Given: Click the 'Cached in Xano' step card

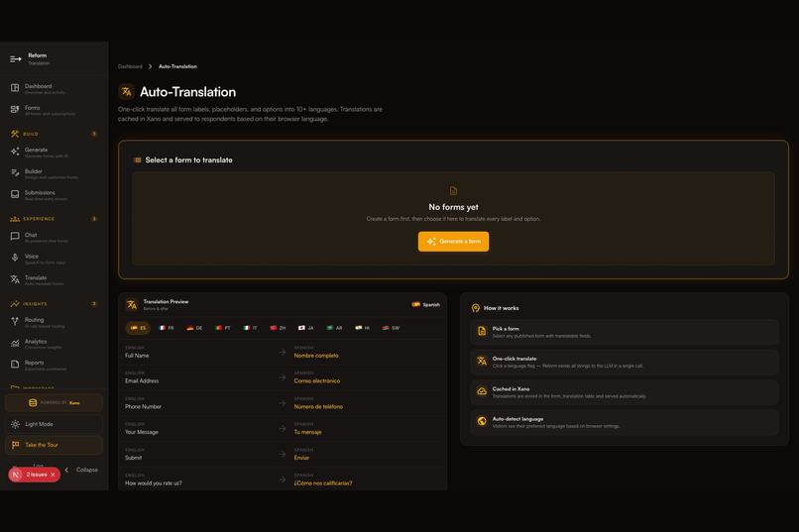Looking at the screenshot, I should (x=625, y=392).
